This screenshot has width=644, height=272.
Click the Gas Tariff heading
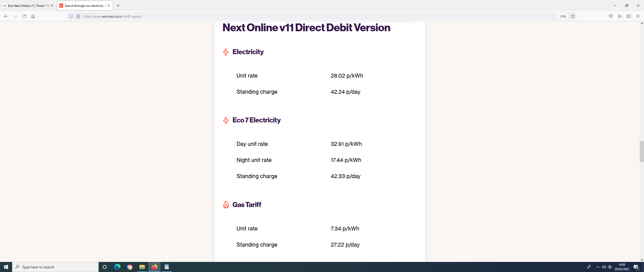click(x=247, y=205)
